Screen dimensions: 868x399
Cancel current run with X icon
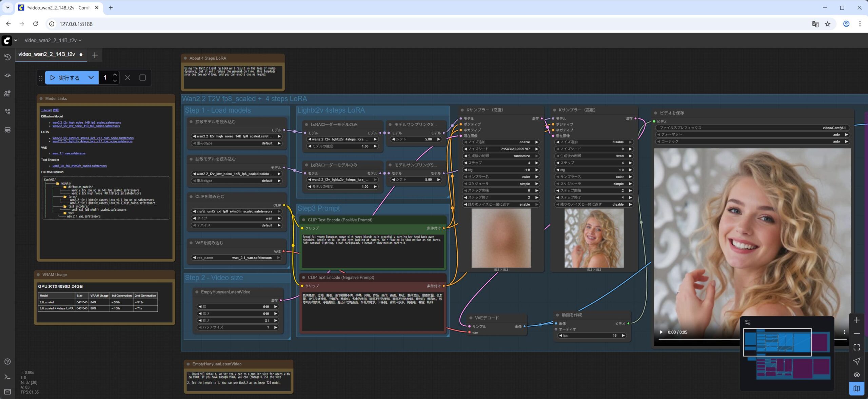(127, 78)
